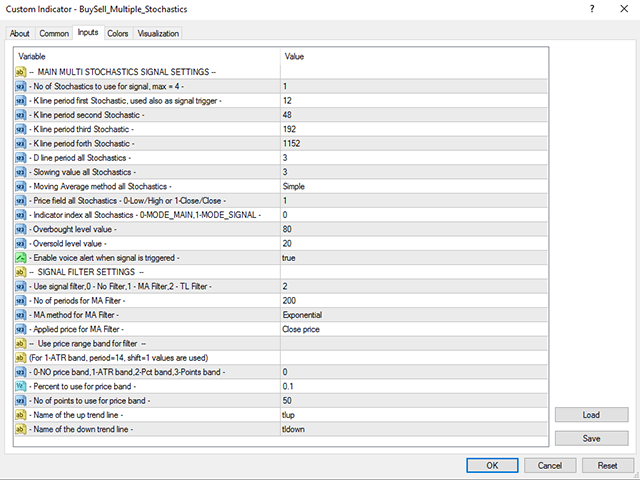Edit first Stochastic K period value 12
This screenshot has height=480, width=640.
click(x=414, y=101)
